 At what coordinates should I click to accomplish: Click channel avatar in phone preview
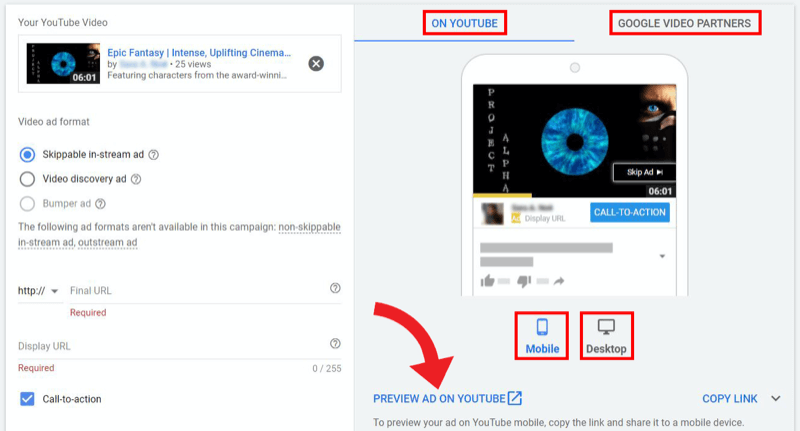coord(492,213)
